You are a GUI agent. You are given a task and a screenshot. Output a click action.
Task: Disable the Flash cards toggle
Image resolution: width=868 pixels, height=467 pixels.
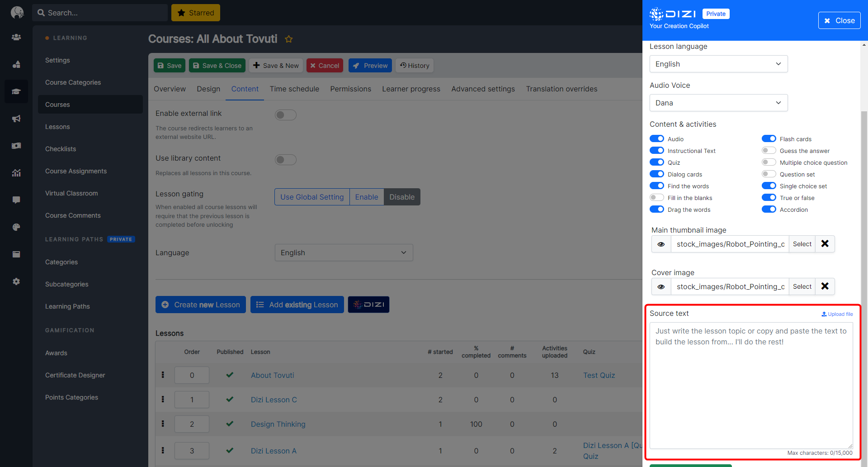tap(769, 138)
